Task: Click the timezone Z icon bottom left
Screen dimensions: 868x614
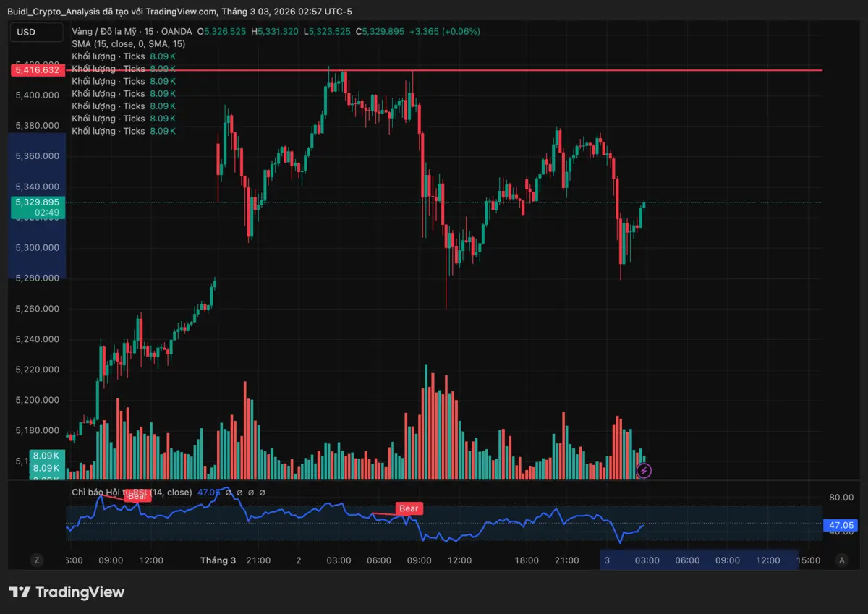Action: (x=37, y=560)
